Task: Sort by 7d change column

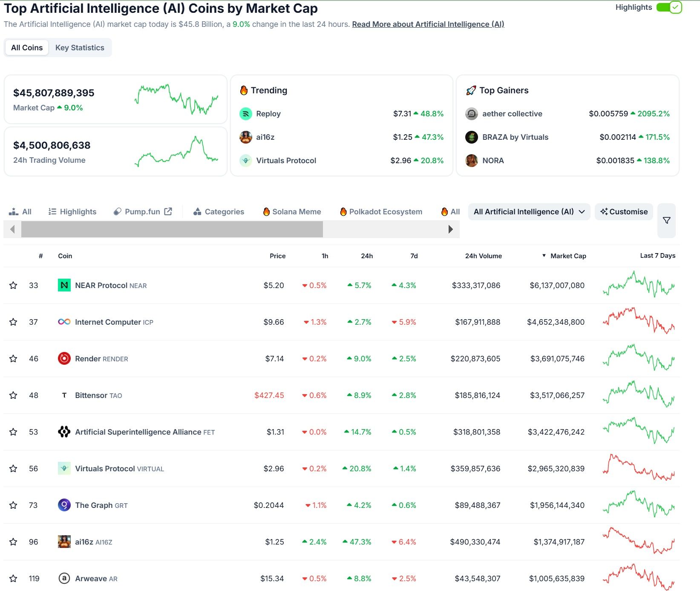Action: tap(414, 256)
